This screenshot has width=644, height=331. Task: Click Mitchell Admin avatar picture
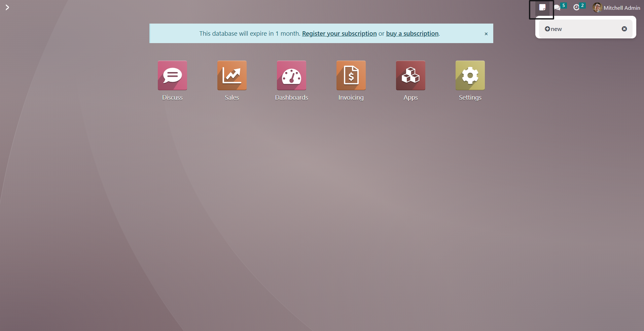coord(597,7)
